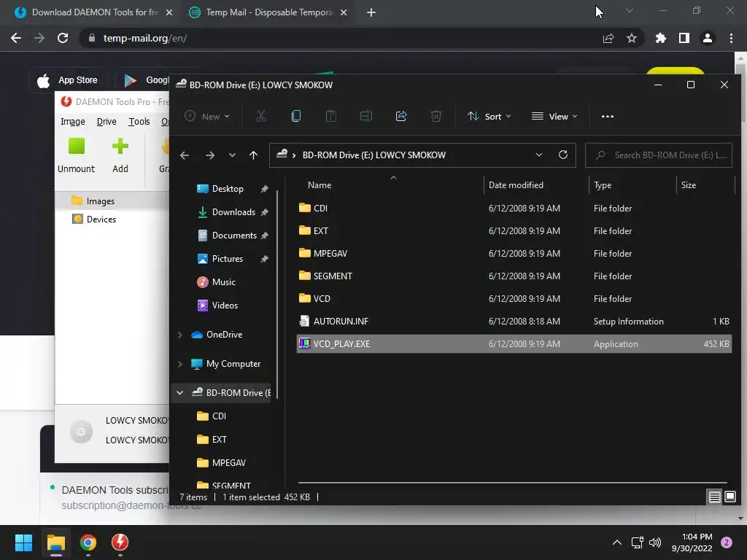
Task: Click the Cut scissors icon in Explorer toolbar
Action: [x=261, y=116]
